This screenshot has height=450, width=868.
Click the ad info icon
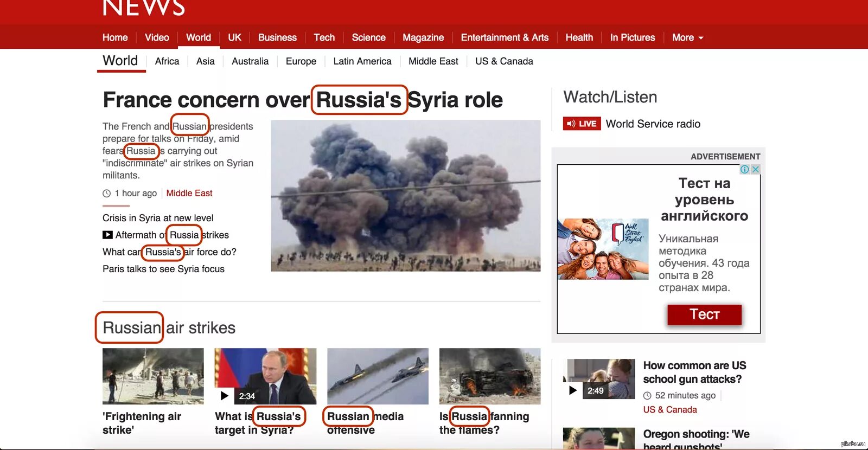point(745,169)
